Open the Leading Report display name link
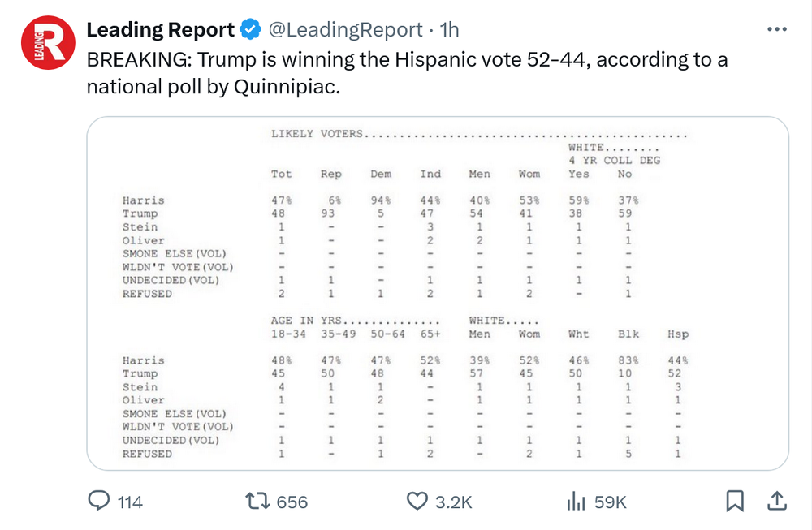 point(160,30)
